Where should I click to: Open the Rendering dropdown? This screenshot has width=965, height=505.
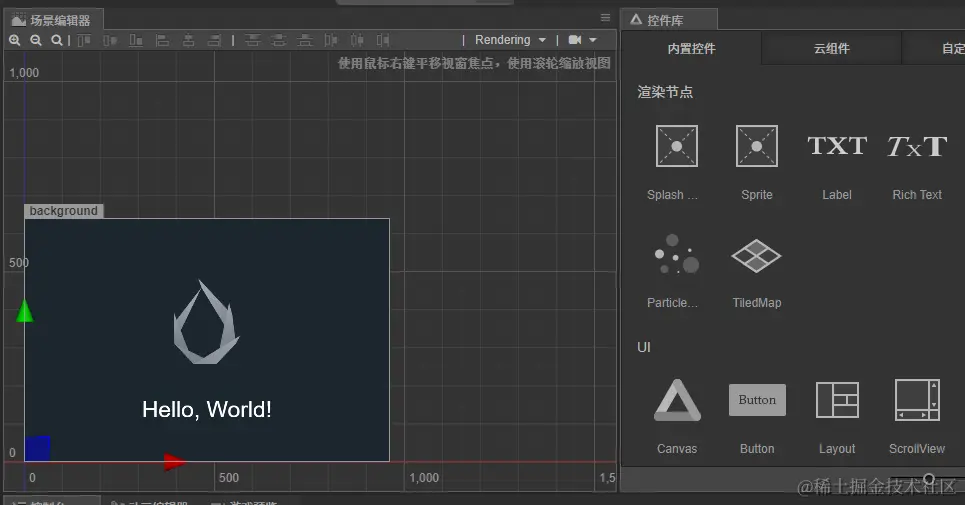[510, 40]
